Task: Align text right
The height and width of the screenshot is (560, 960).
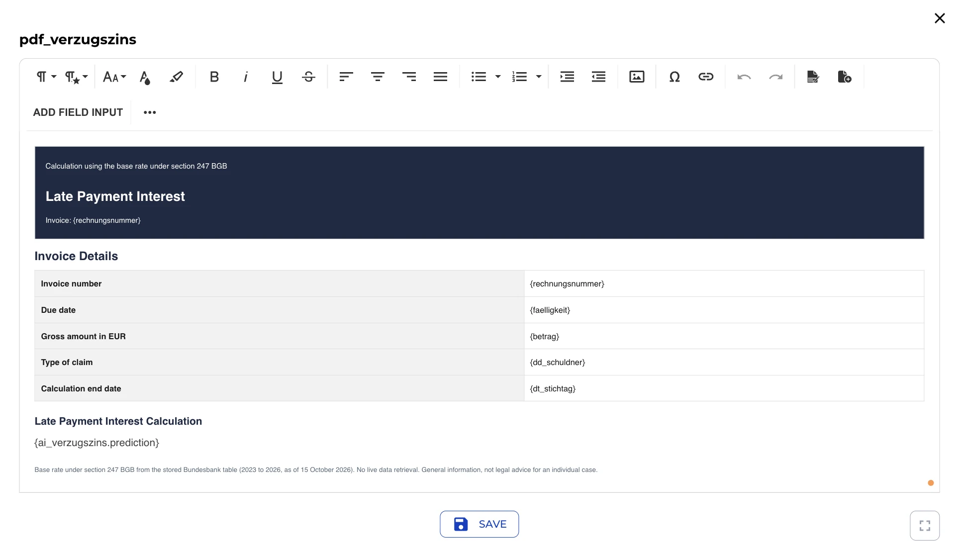Action: (409, 77)
